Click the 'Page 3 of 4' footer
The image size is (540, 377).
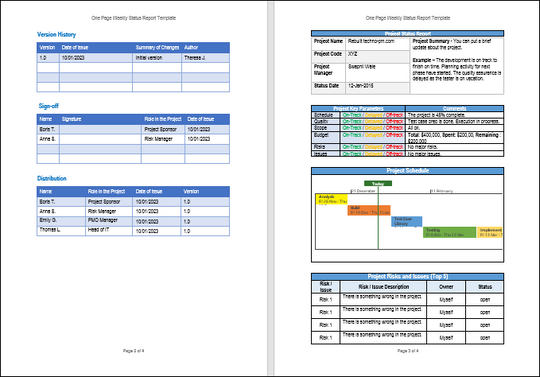(408, 351)
